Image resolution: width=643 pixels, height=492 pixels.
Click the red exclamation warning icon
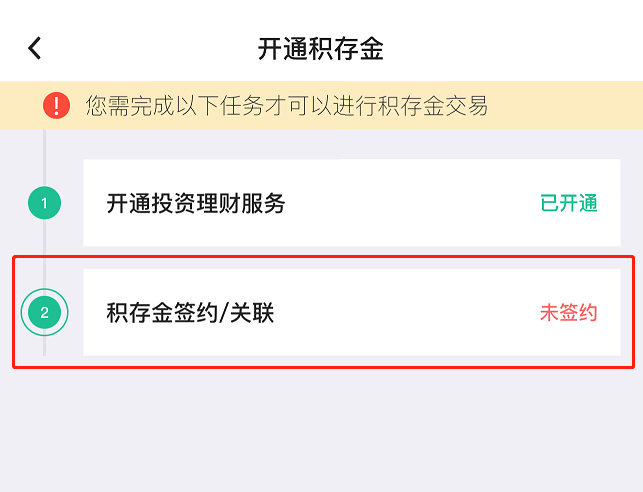57,105
